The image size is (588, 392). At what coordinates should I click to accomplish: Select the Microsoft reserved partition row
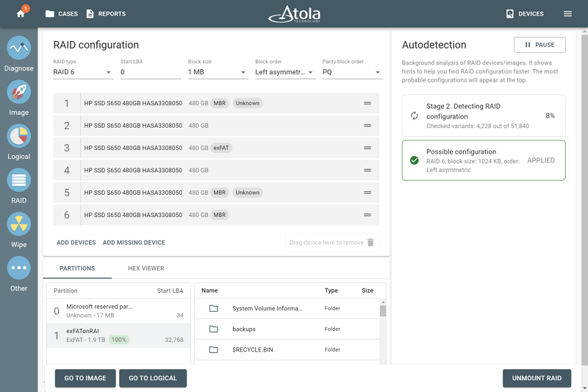(x=119, y=311)
